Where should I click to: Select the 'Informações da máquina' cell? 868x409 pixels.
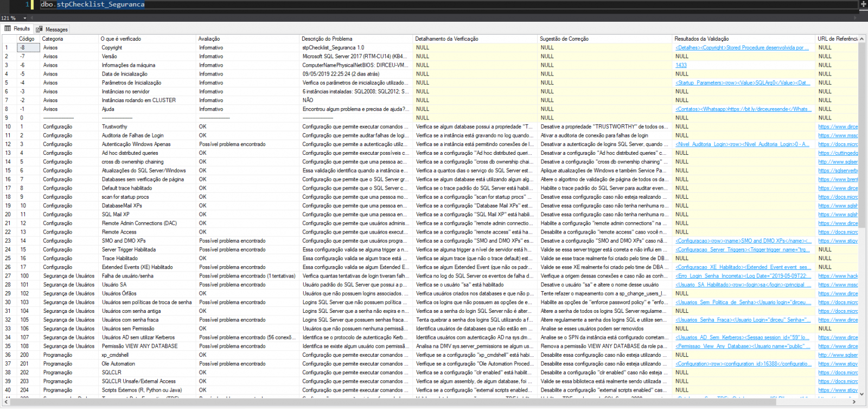point(147,65)
